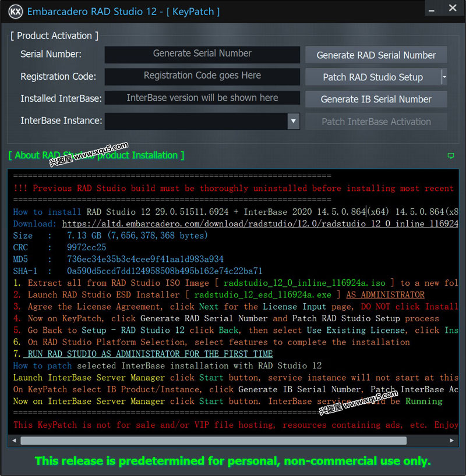Click the 'This KeyPatch is not for sale' line
The image size is (466, 476).
tap(235, 425)
